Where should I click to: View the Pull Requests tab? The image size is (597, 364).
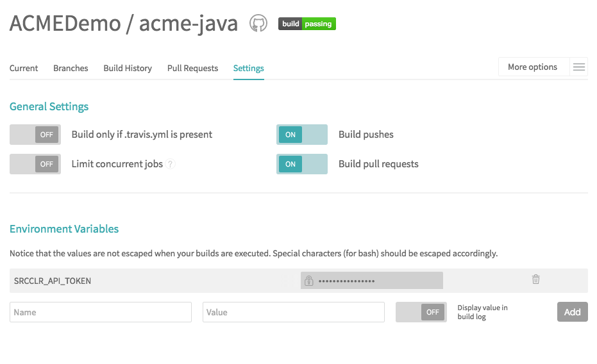[192, 68]
